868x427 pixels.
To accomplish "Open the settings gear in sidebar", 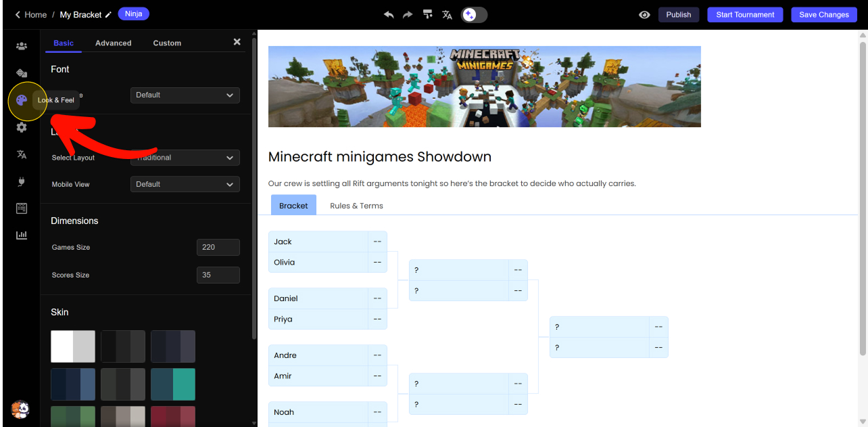I will [x=22, y=127].
